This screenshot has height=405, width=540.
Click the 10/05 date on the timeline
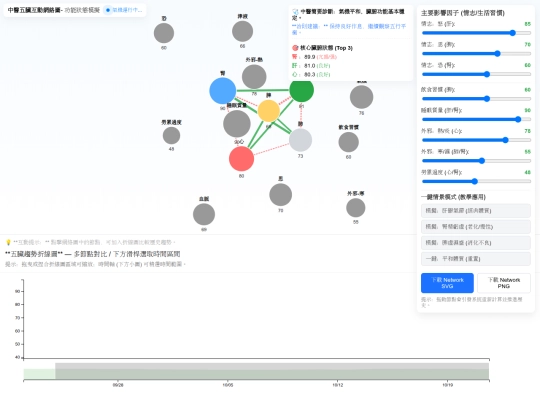[228, 385]
